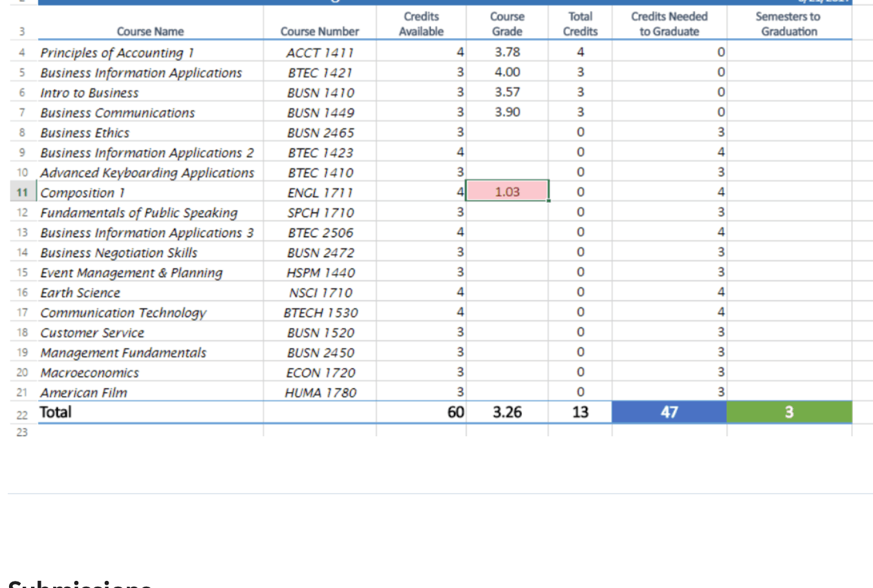Screen dimensions: 873x588
Task: Select the green semesters to graduation cell
Action: pyautogui.click(x=790, y=412)
